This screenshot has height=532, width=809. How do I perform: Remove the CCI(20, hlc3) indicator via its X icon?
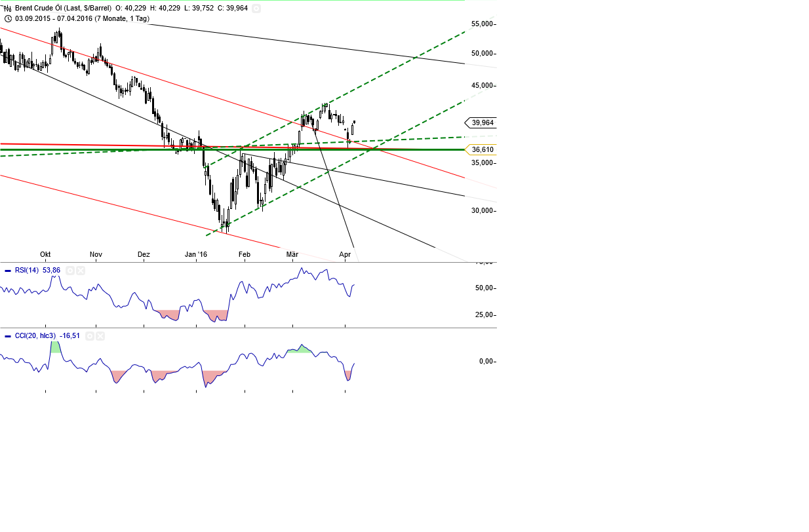(x=100, y=336)
